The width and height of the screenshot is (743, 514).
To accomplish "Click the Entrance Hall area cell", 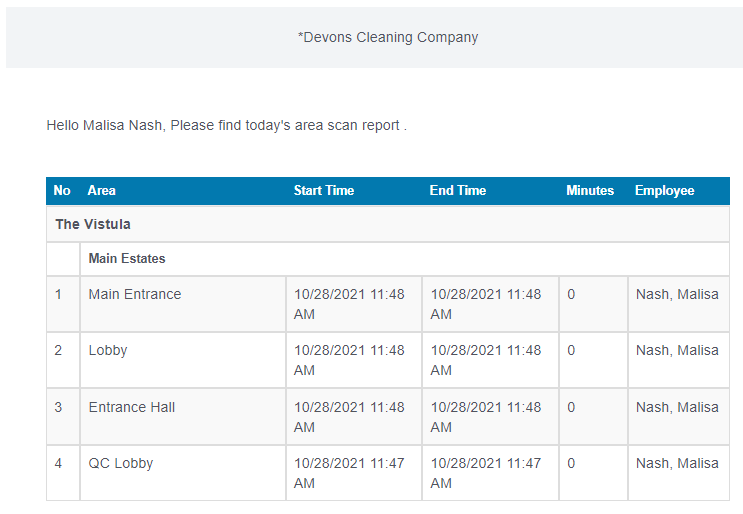I will click(x=132, y=408).
